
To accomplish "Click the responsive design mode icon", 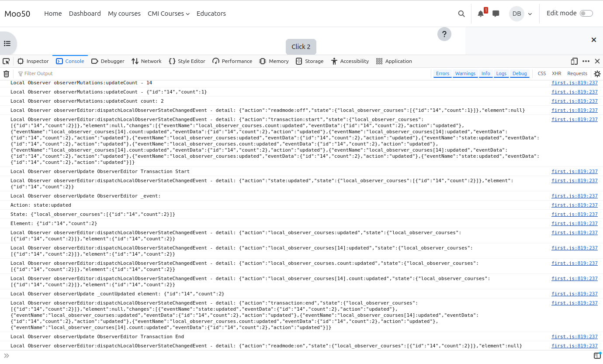I will [x=574, y=61].
